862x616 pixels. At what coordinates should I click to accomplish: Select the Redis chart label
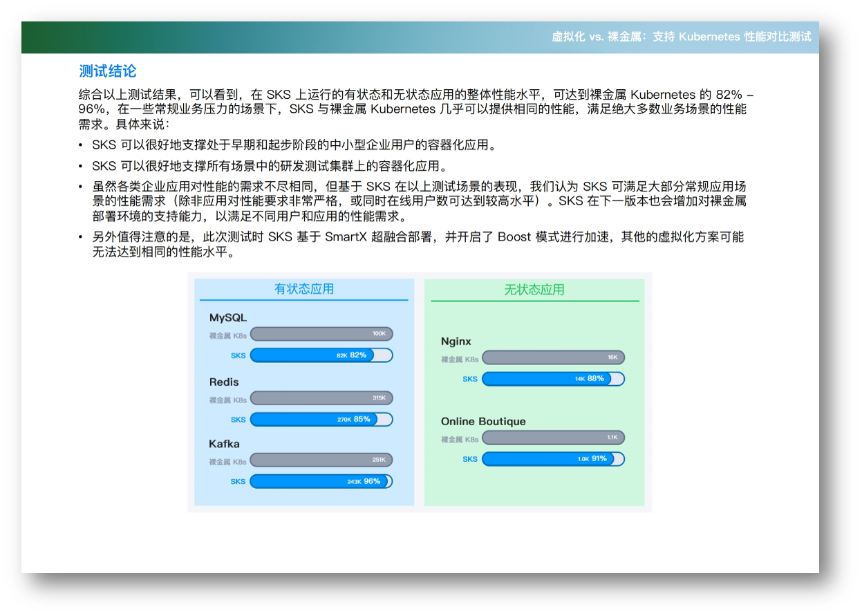click(224, 382)
